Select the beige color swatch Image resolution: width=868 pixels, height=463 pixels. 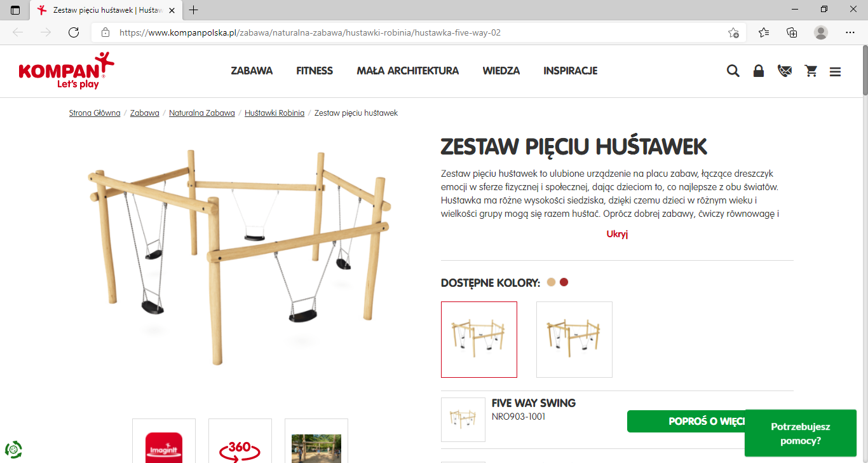click(551, 282)
